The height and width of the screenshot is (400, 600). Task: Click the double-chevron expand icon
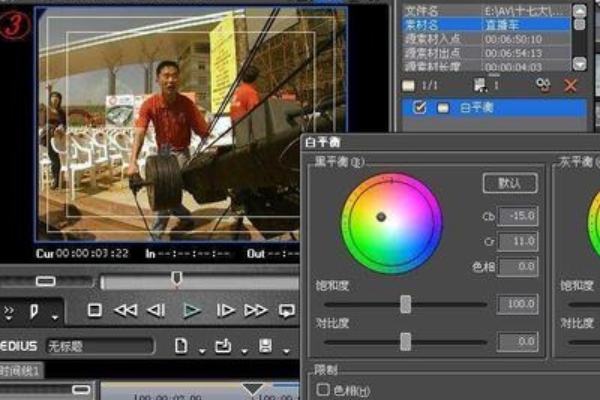(8, 312)
